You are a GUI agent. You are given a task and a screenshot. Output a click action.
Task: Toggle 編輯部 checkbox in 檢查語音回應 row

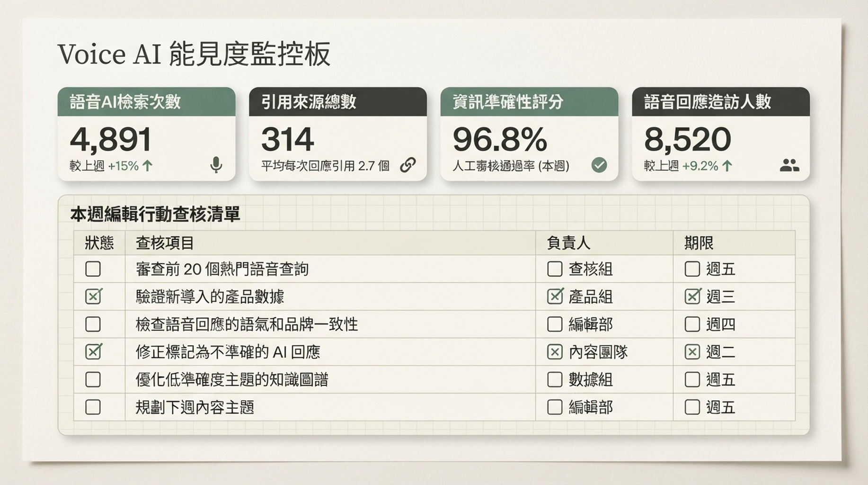pyautogui.click(x=555, y=324)
